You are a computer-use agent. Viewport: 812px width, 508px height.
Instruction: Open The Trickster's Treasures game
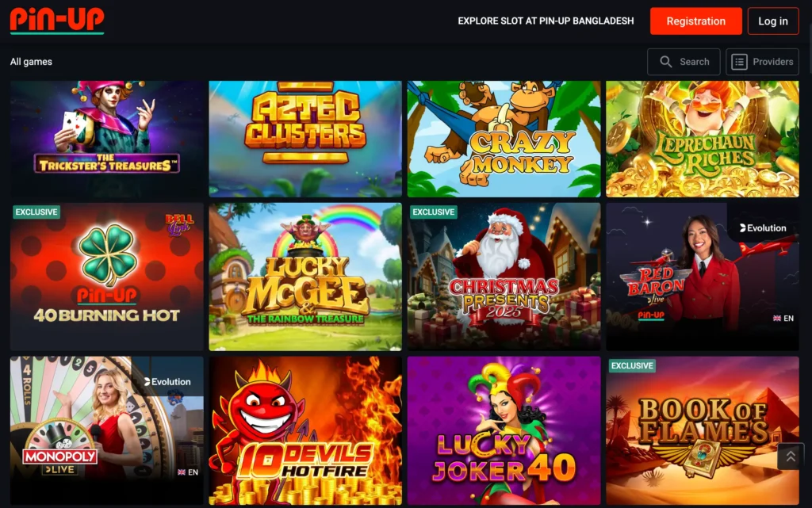click(107, 139)
